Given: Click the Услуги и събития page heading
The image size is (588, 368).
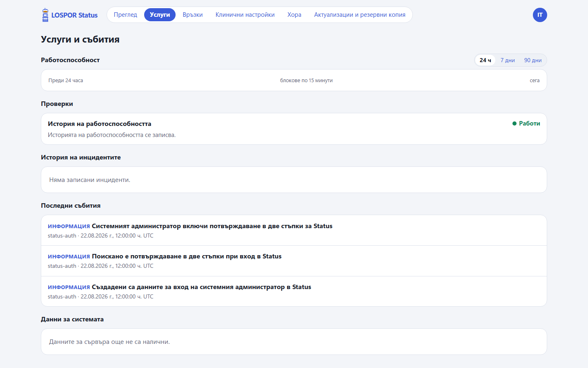Looking at the screenshot, I should [x=80, y=39].
